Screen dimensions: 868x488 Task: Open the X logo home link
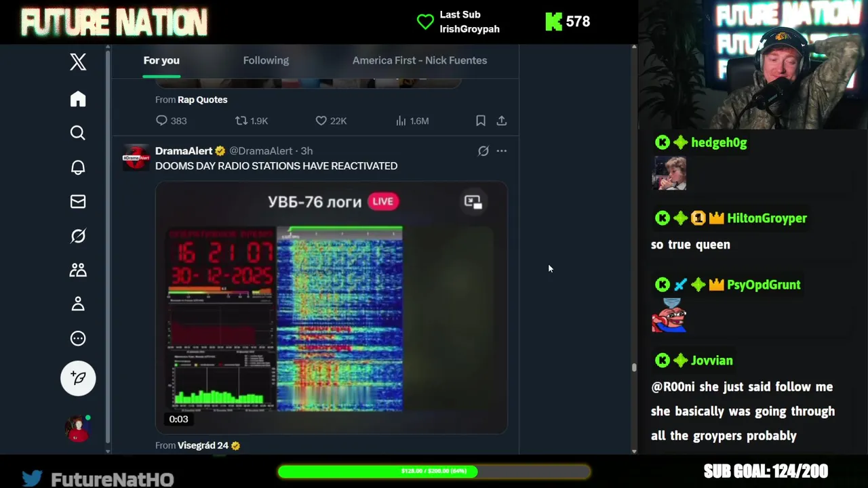pyautogui.click(x=78, y=62)
